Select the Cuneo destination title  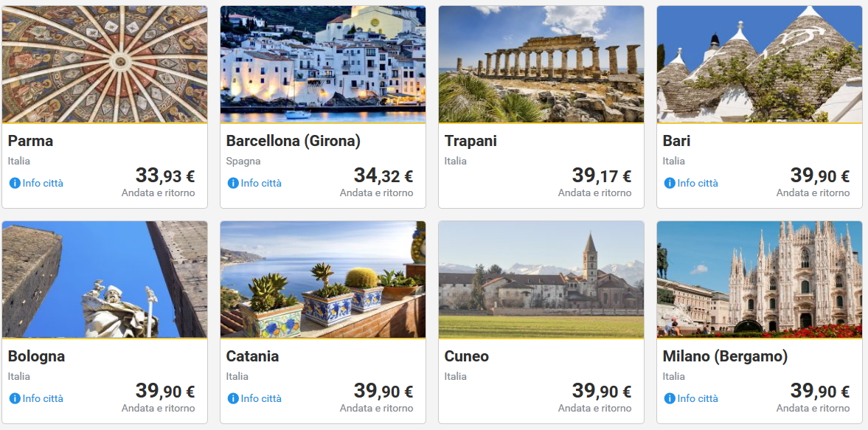pos(466,356)
